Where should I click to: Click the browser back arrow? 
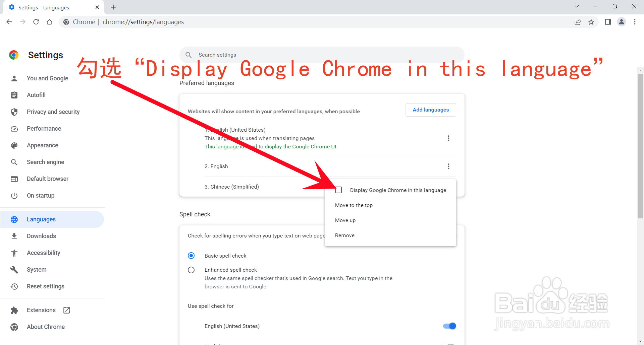tap(9, 22)
